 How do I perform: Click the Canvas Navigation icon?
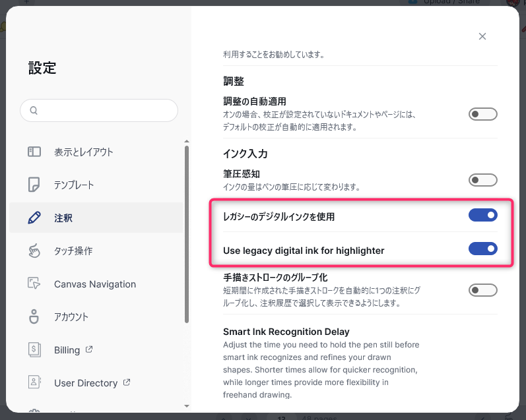pos(34,284)
